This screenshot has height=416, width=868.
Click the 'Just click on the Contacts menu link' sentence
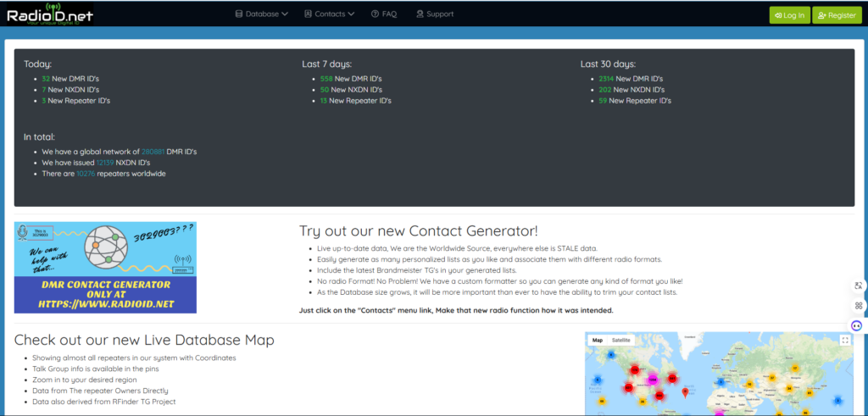(x=456, y=310)
